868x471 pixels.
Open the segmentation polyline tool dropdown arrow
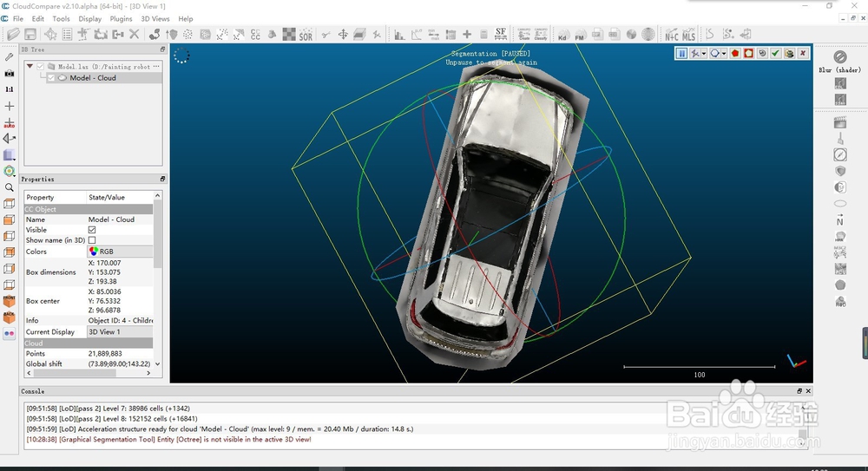pyautogui.click(x=704, y=53)
